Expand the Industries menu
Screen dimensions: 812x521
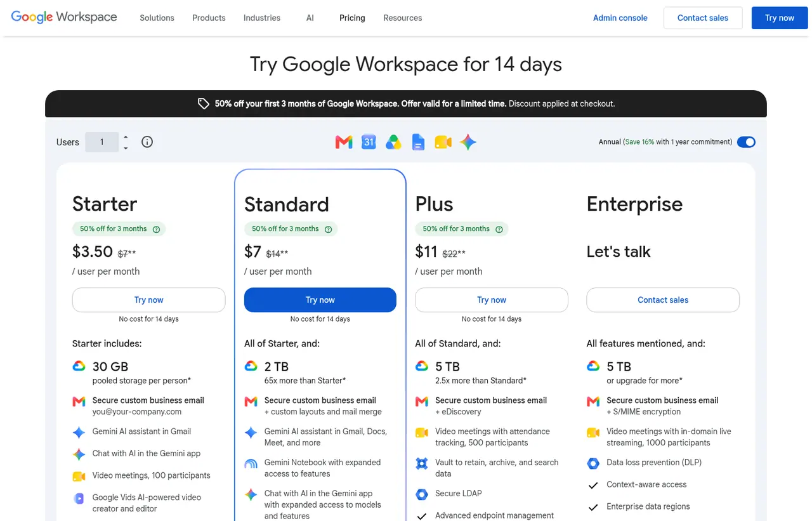tap(262, 18)
